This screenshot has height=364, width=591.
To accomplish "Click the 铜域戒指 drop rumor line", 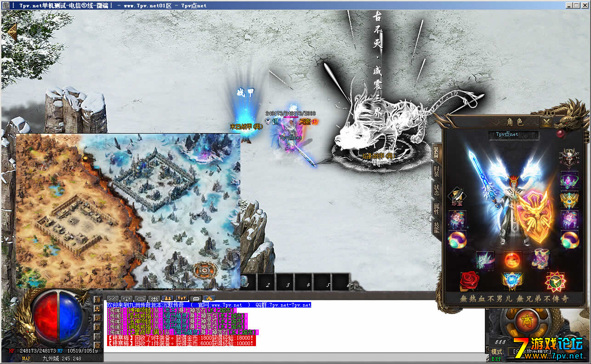I will point(177,327).
